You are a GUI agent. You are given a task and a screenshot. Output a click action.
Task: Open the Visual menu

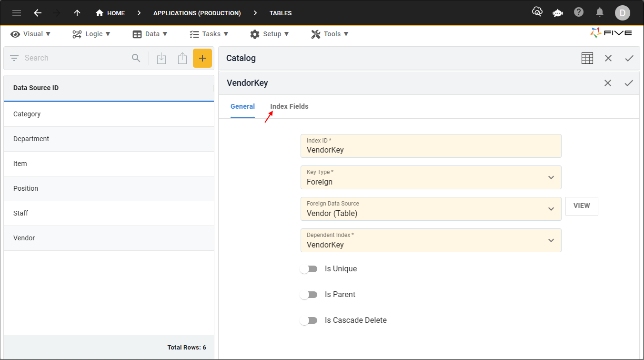(30, 34)
